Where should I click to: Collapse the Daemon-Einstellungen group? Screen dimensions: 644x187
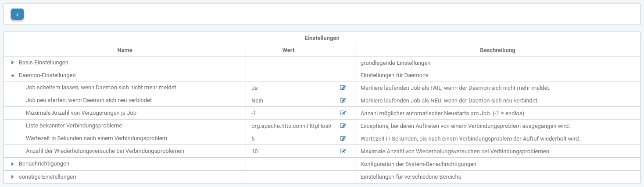13,75
